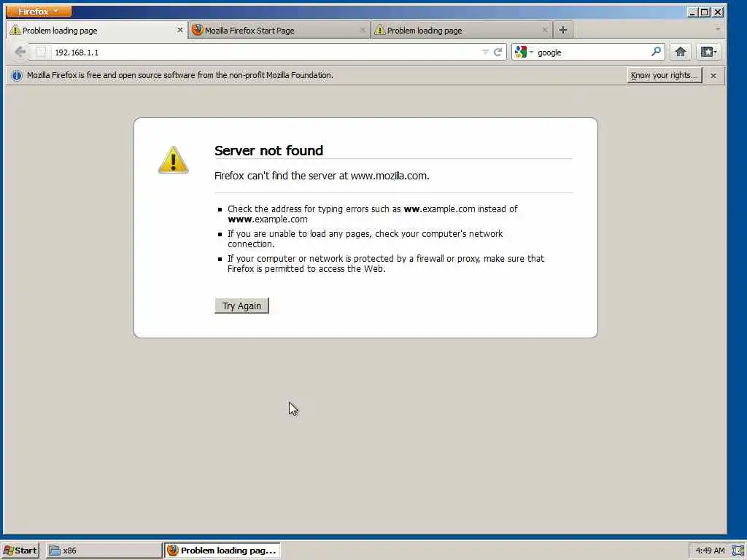Viewport: 747px width, 560px height.
Task: Switch to the x86 taskbar window
Action: pyautogui.click(x=104, y=551)
